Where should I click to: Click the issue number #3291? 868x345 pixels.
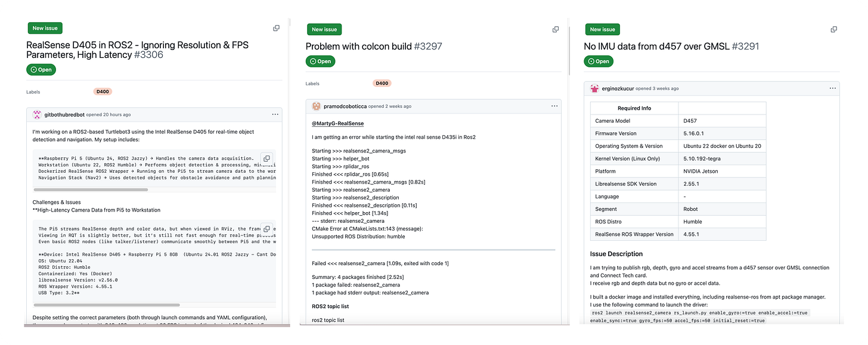(x=745, y=46)
